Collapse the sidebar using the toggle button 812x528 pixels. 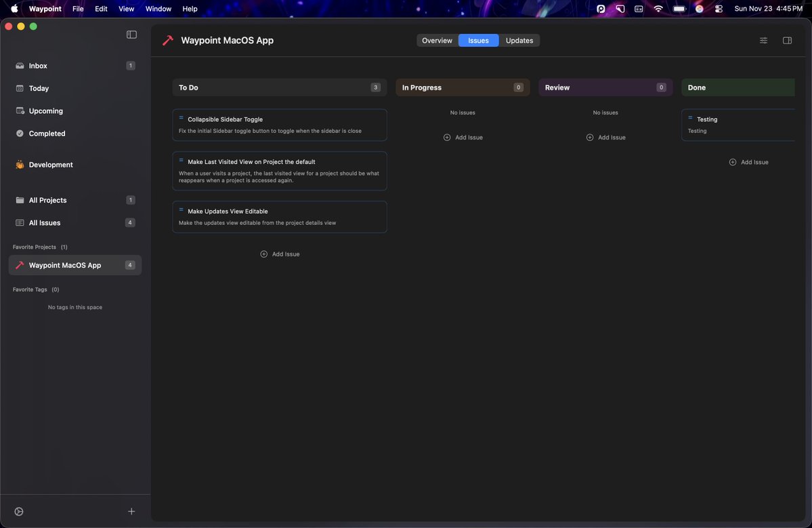pos(131,34)
